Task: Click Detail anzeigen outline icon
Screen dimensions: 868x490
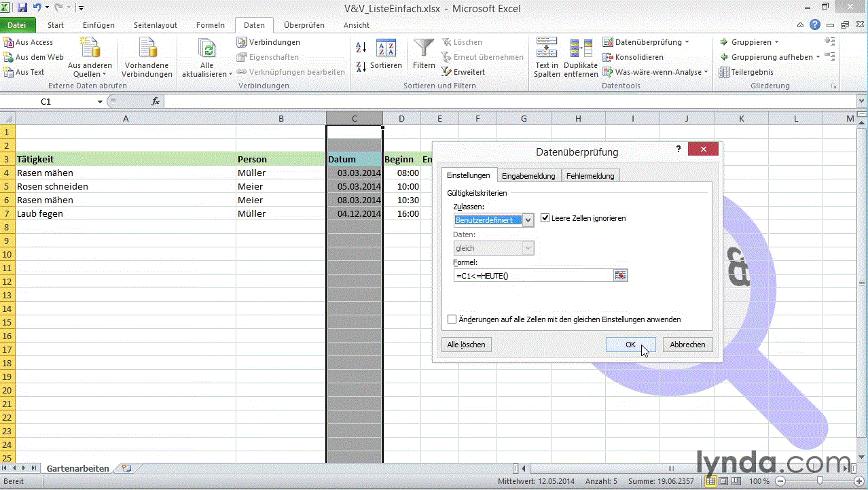Action: tap(829, 42)
